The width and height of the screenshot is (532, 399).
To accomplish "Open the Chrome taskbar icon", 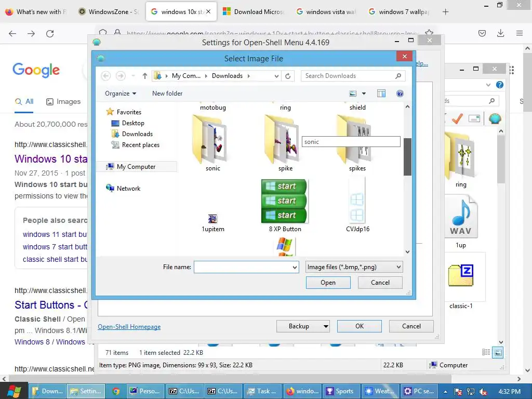I will pos(116,391).
